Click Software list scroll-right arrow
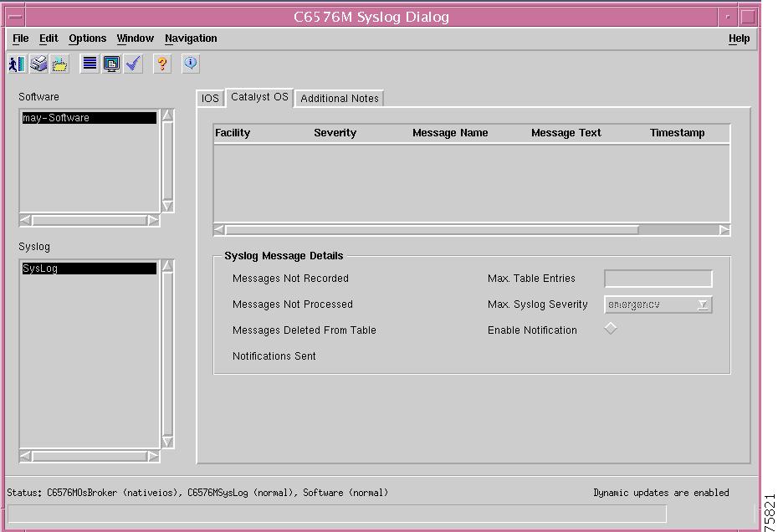Viewport: 778px width, 532px height. pyautogui.click(x=153, y=220)
